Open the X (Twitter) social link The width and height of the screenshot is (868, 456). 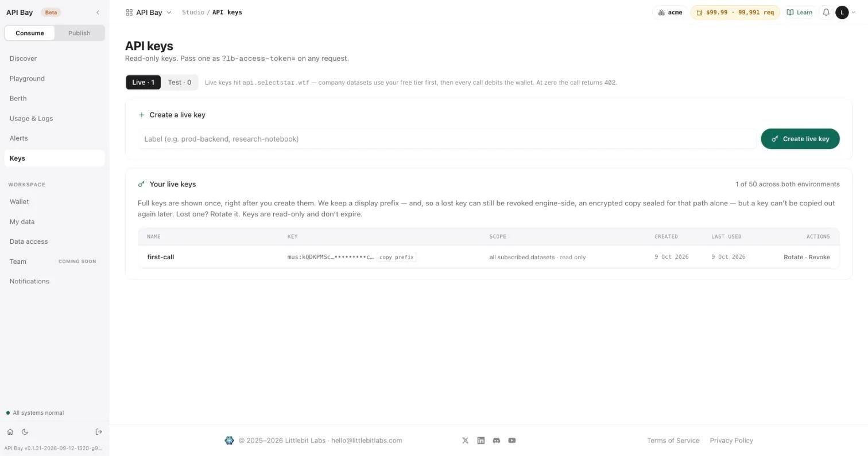pyautogui.click(x=465, y=441)
